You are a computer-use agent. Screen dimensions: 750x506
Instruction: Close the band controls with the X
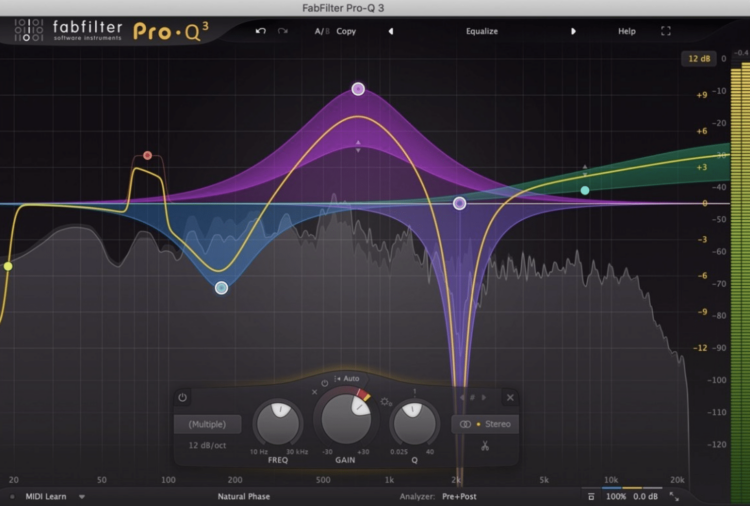[510, 397]
